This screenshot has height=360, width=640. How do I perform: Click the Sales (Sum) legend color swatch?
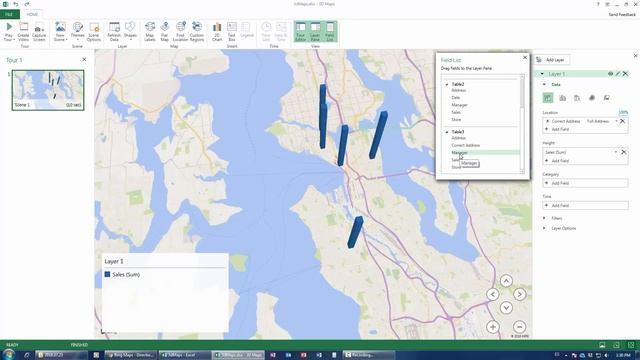(107, 275)
